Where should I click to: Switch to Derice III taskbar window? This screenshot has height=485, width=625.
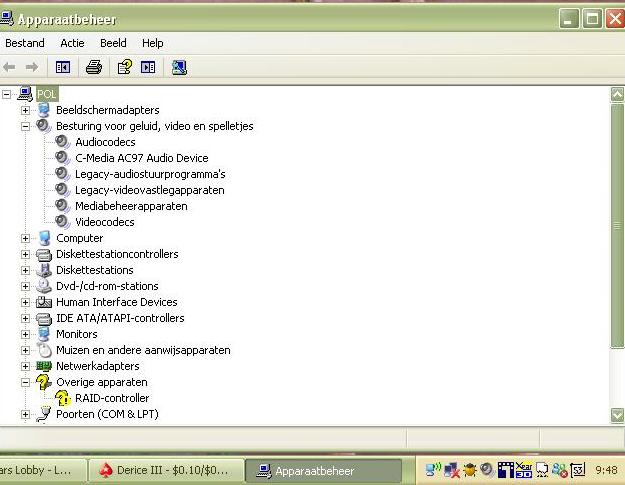point(166,471)
